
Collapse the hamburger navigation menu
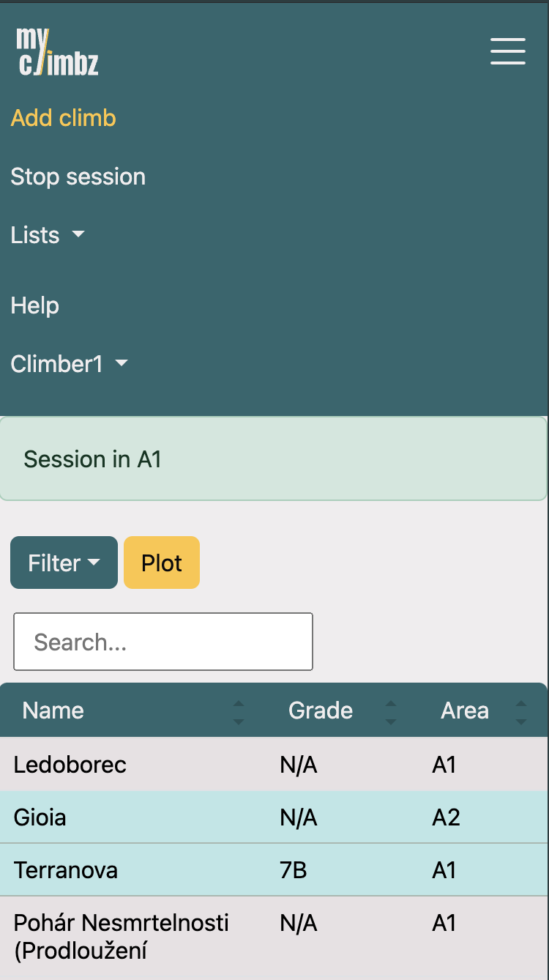click(507, 51)
